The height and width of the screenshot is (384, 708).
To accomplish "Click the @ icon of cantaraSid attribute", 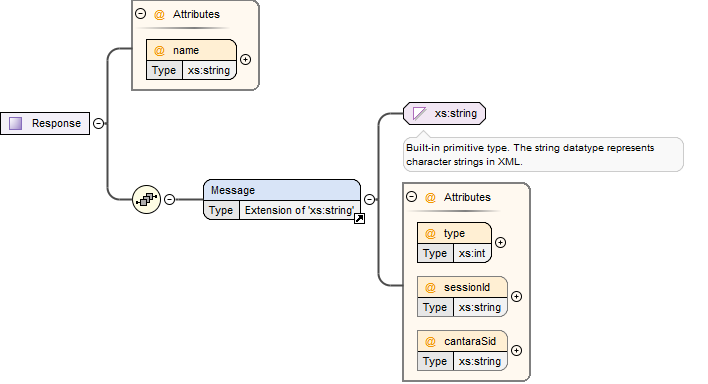I will tap(430, 342).
